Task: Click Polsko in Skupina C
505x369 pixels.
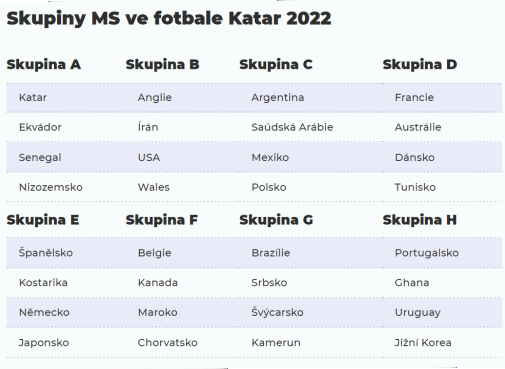Action: [269, 187]
